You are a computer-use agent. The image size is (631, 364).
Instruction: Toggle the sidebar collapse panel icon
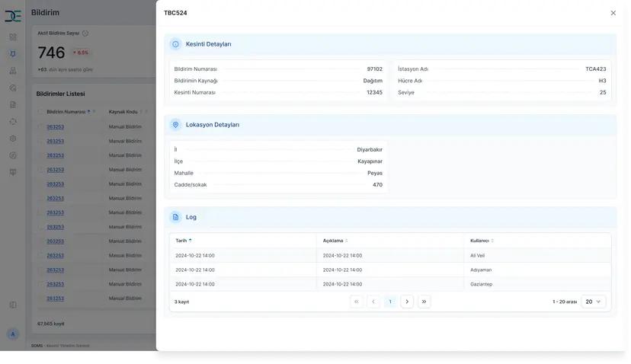coord(13,305)
